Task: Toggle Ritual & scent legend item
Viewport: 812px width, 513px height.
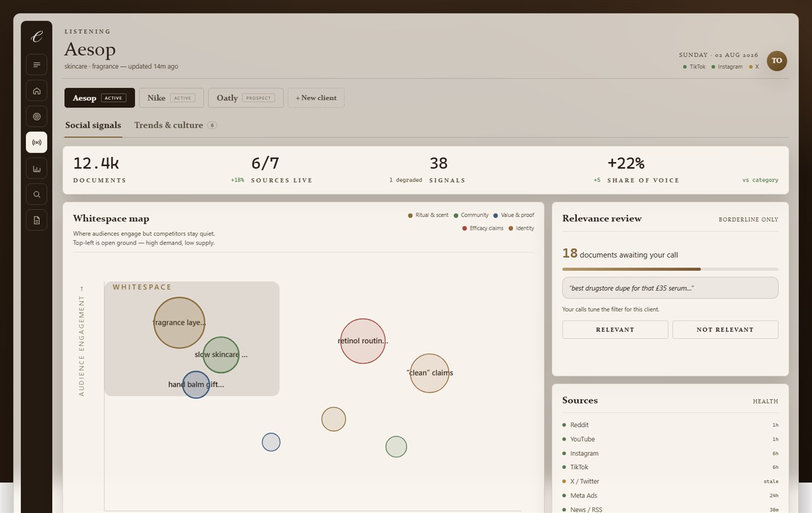Action: point(428,215)
